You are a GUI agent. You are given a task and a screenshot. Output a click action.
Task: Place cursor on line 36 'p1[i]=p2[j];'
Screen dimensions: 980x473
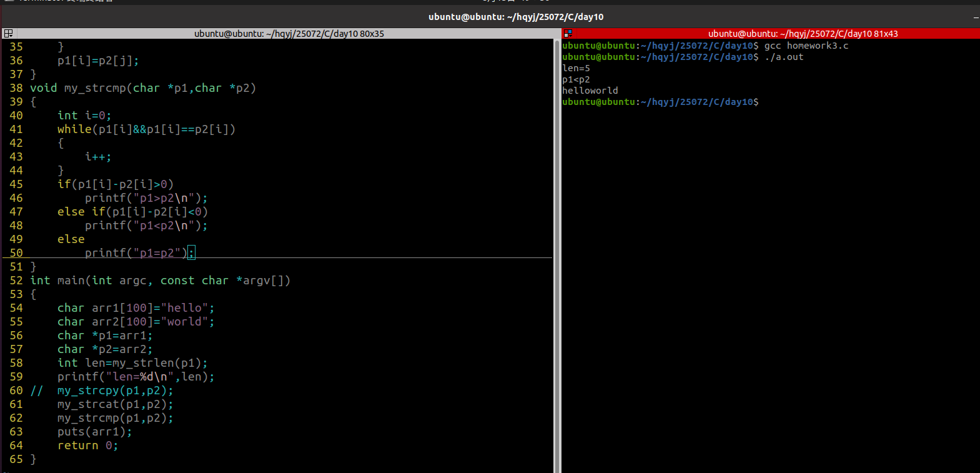(98, 61)
